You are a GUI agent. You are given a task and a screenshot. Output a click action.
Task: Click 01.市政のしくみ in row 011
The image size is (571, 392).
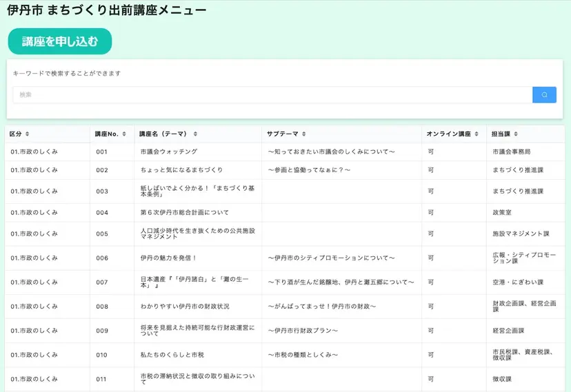[34, 379]
